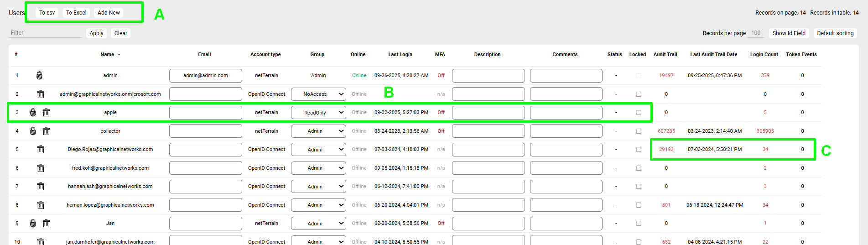The image size is (868, 245).
Task: Click the padlock icon for admin user
Action: coord(39,76)
